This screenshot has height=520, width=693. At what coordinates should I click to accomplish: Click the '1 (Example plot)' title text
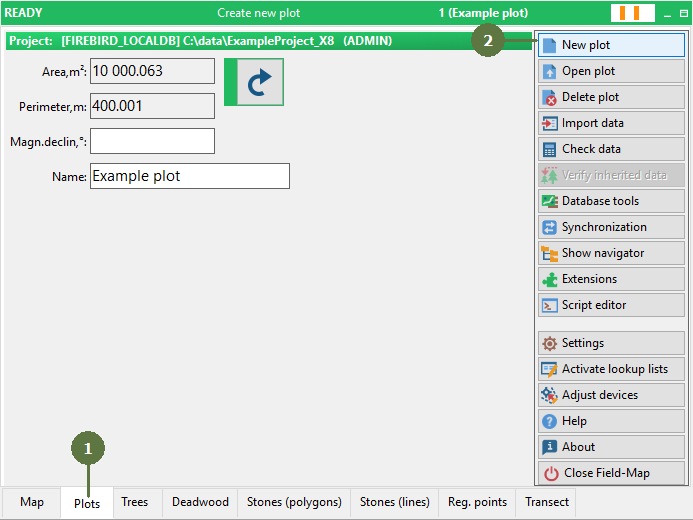tap(483, 13)
